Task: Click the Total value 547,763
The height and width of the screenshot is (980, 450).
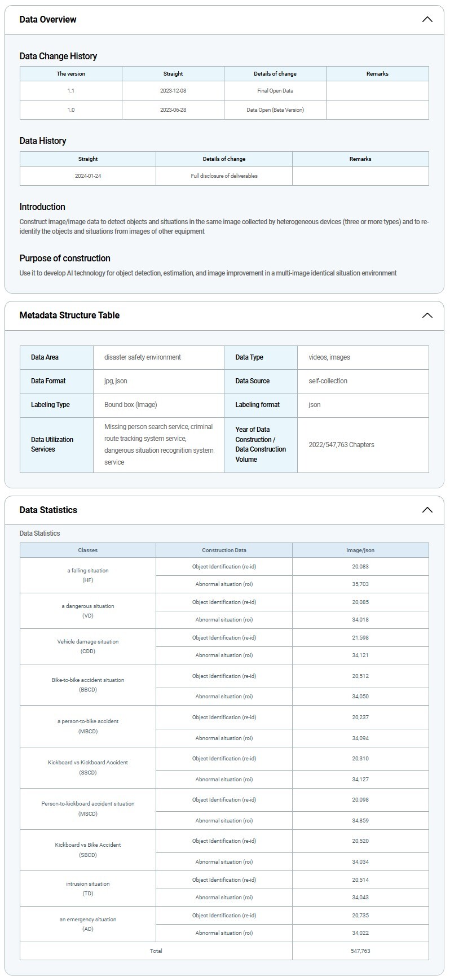Action: click(x=360, y=951)
